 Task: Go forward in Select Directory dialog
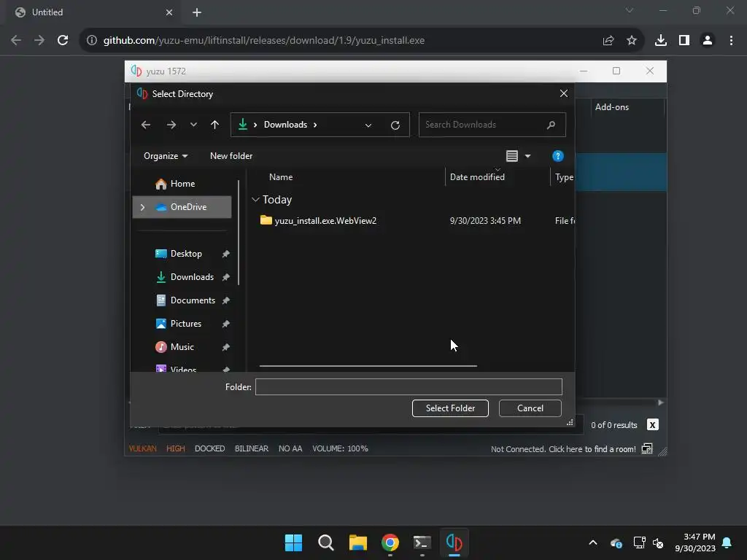tap(171, 125)
